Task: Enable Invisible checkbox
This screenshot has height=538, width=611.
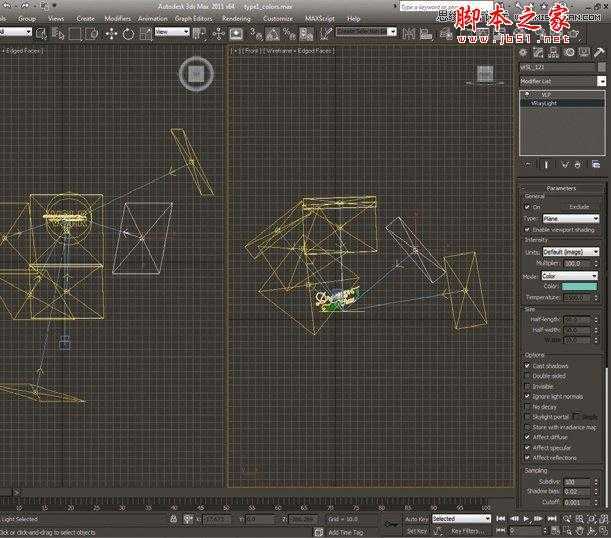Action: point(527,386)
